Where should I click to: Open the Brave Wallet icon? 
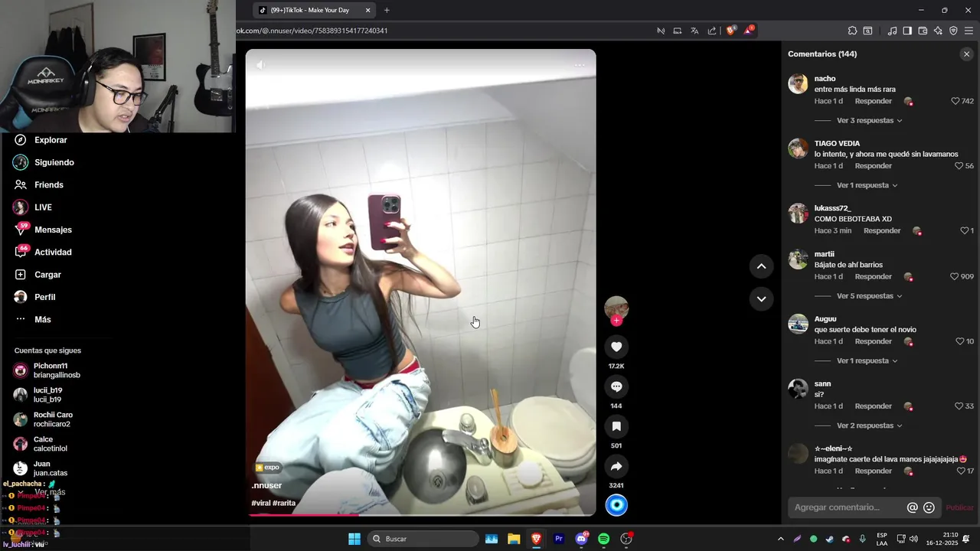click(923, 31)
